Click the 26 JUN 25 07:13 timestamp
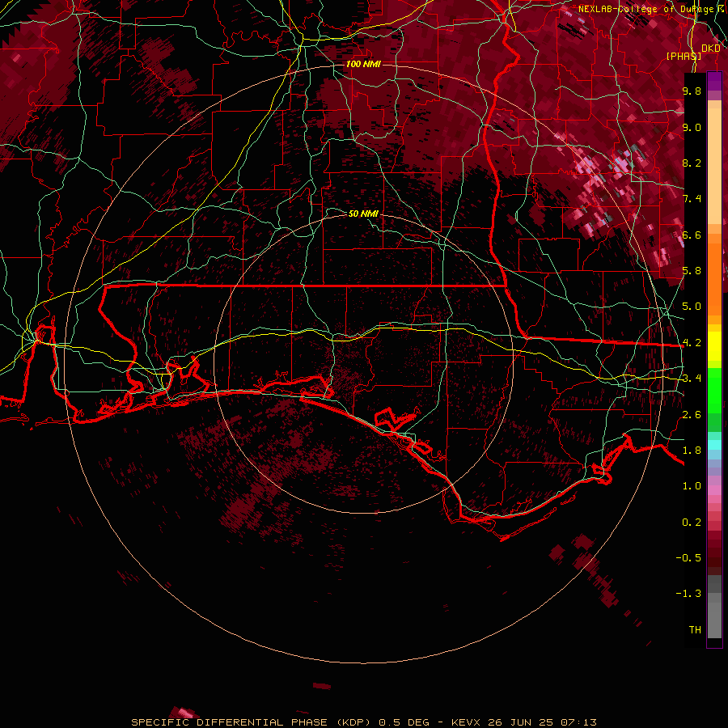Screen dimensions: 728x728 (x=540, y=722)
